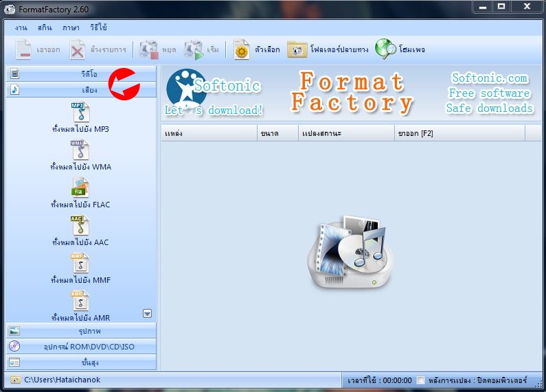The image size is (546, 392).
Task: Click the โฮมเพจ text label
Action: pos(412,49)
